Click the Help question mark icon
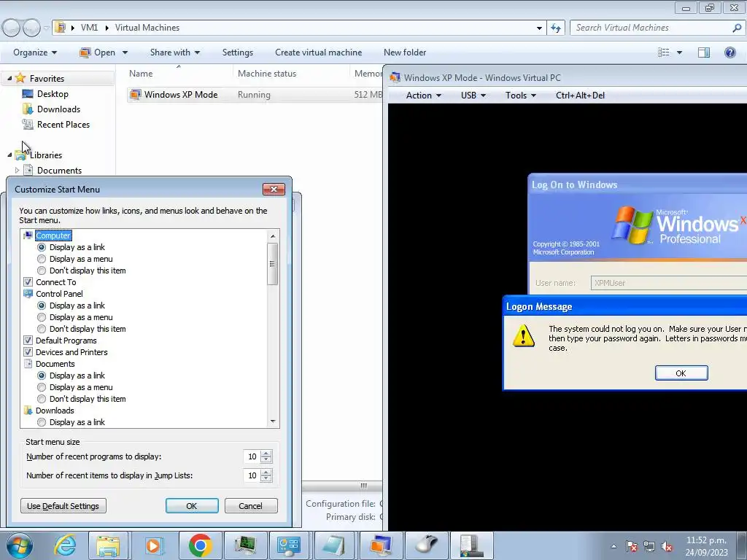 tap(729, 52)
